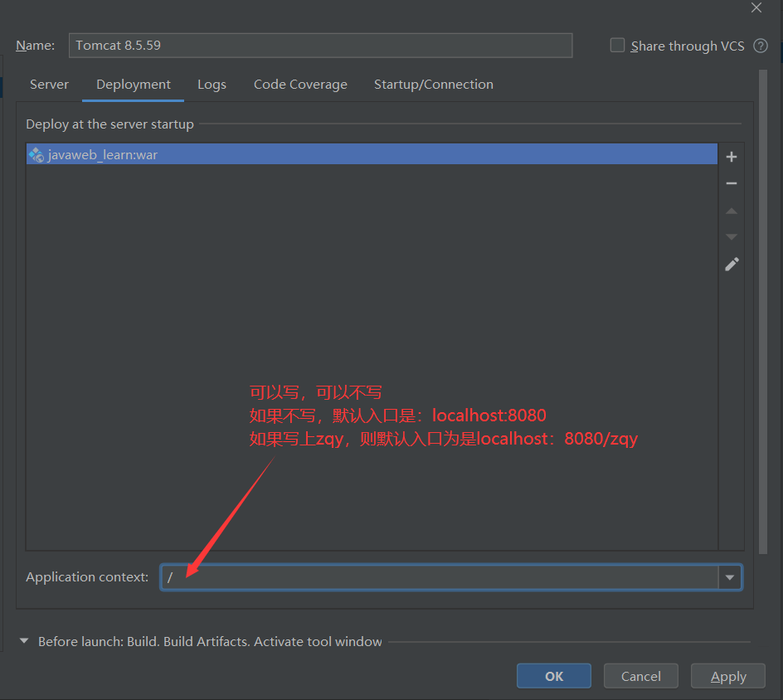Viewport: 783px width, 700px height.
Task: Move artifact up with up arrow
Action: [731, 211]
